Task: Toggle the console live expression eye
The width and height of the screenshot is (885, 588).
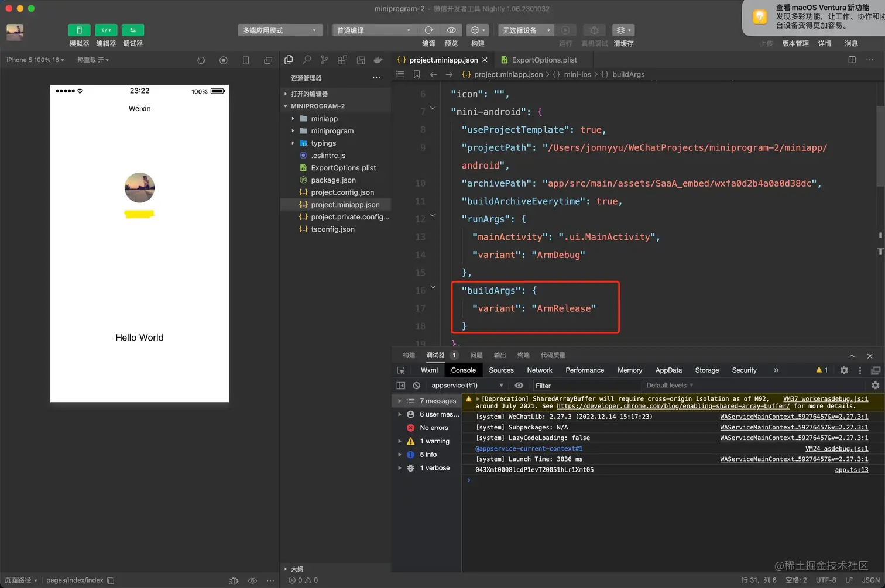Action: tap(519, 386)
